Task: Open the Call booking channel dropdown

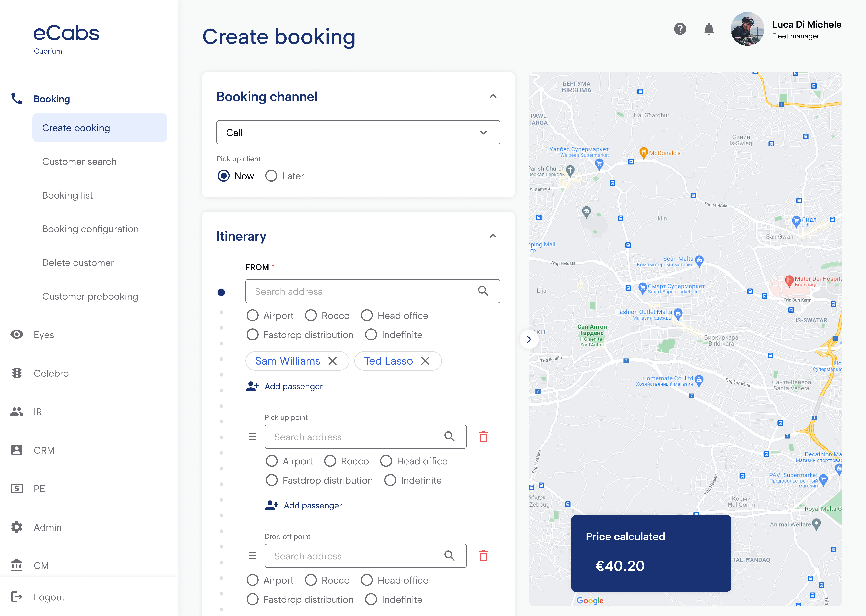Action: (358, 132)
